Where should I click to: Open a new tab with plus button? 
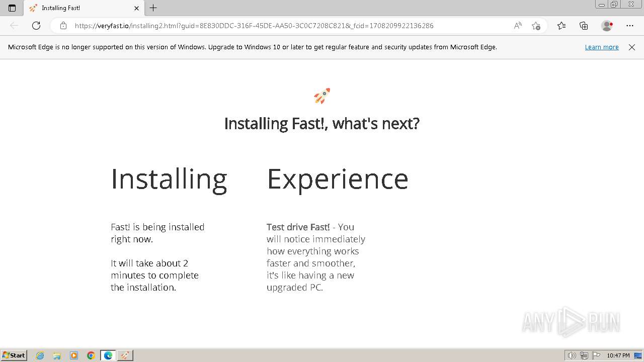(x=153, y=8)
